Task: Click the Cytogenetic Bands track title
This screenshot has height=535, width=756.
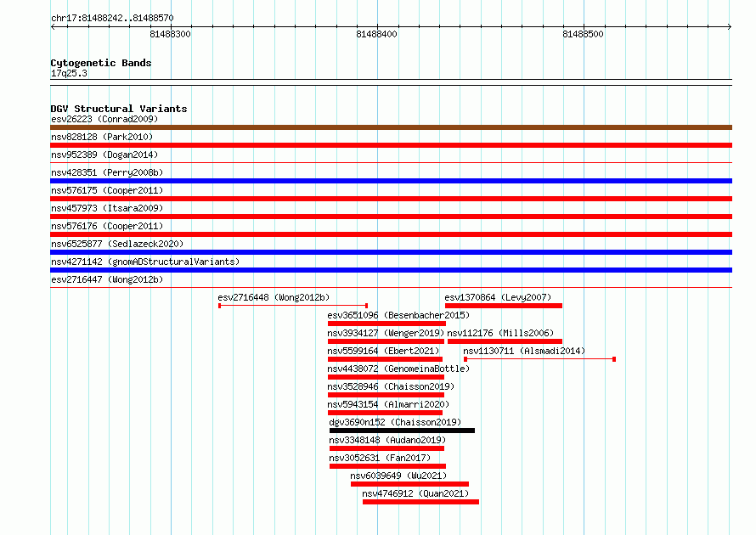Action: click(x=101, y=63)
